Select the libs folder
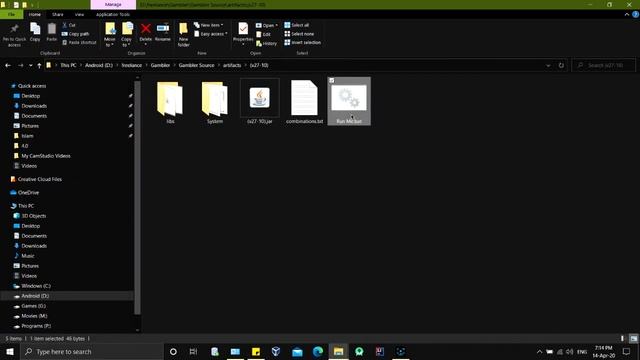The image size is (640, 360). point(170,102)
